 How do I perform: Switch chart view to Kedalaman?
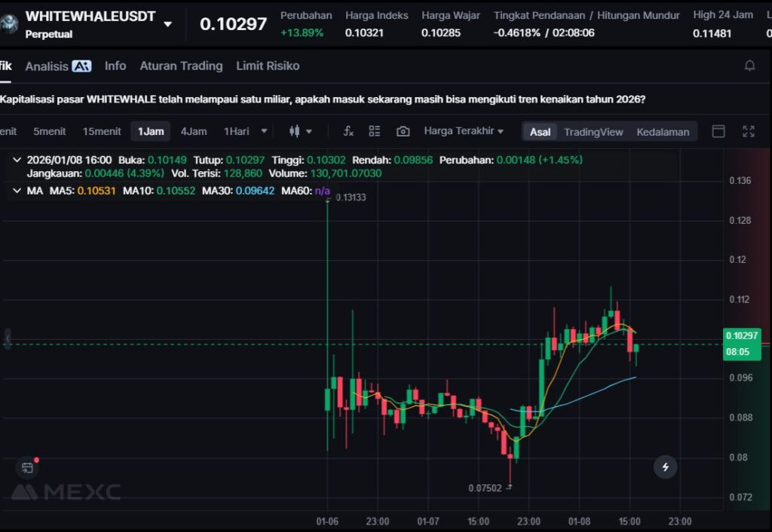coord(663,132)
